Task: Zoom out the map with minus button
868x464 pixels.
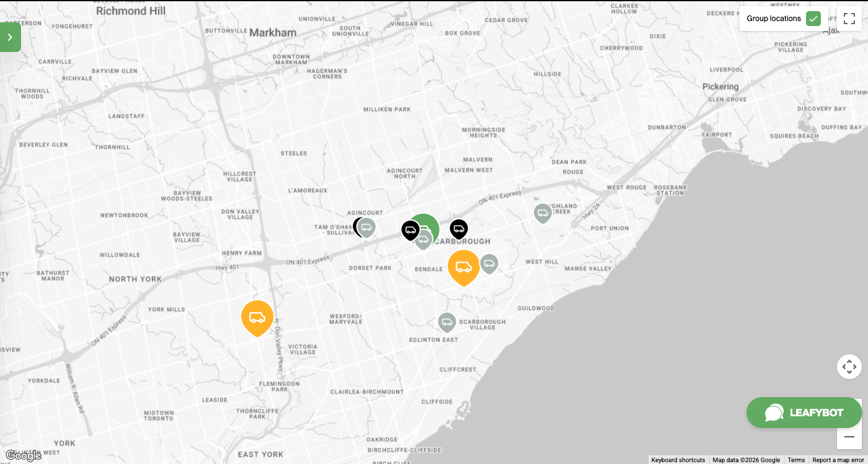Action: [x=849, y=437]
